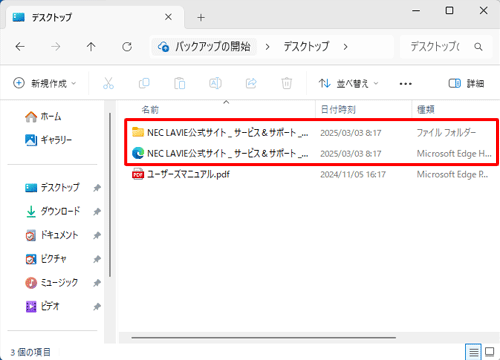The image size is (500, 360).
Task: Go forward with the right arrow
Action: 56,47
